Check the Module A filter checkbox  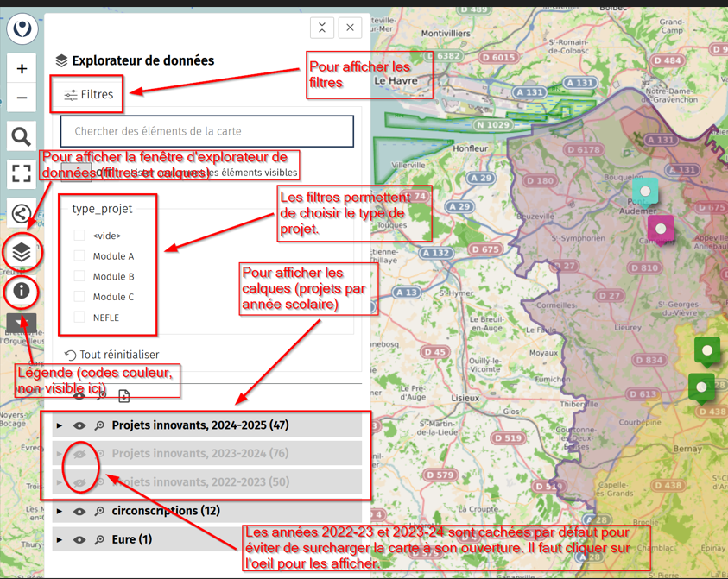(x=79, y=255)
